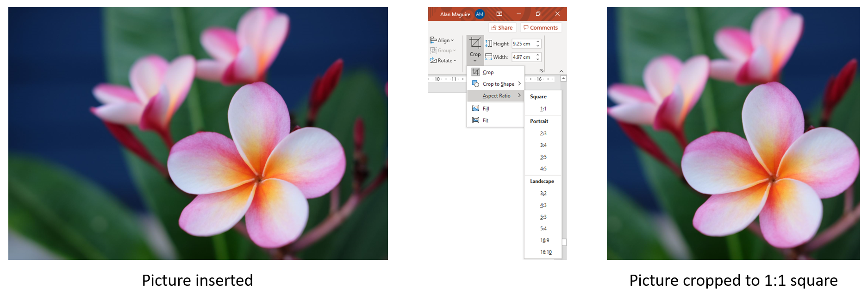The width and height of the screenshot is (868, 302).
Task: Click the Alan Maguire account avatar
Action: pyautogui.click(x=480, y=14)
